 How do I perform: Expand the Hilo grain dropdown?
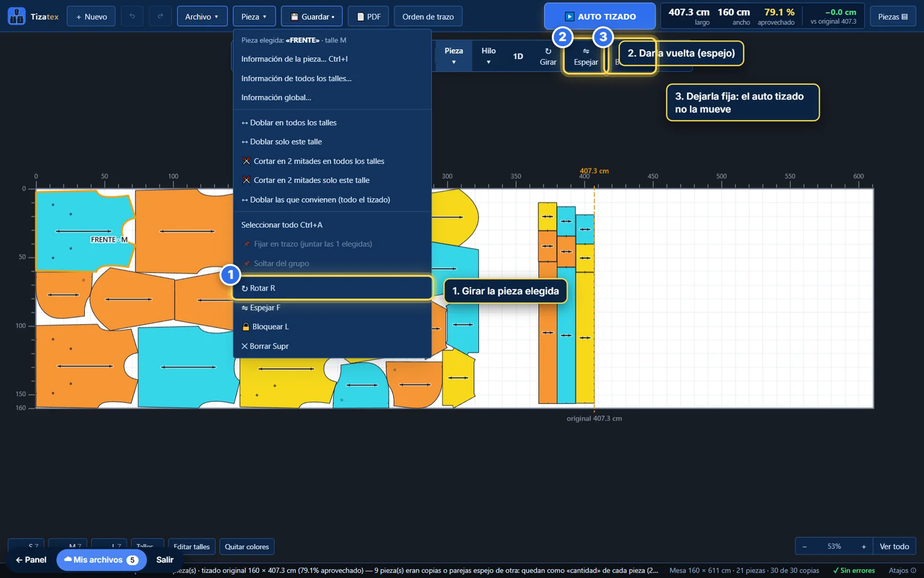click(489, 57)
